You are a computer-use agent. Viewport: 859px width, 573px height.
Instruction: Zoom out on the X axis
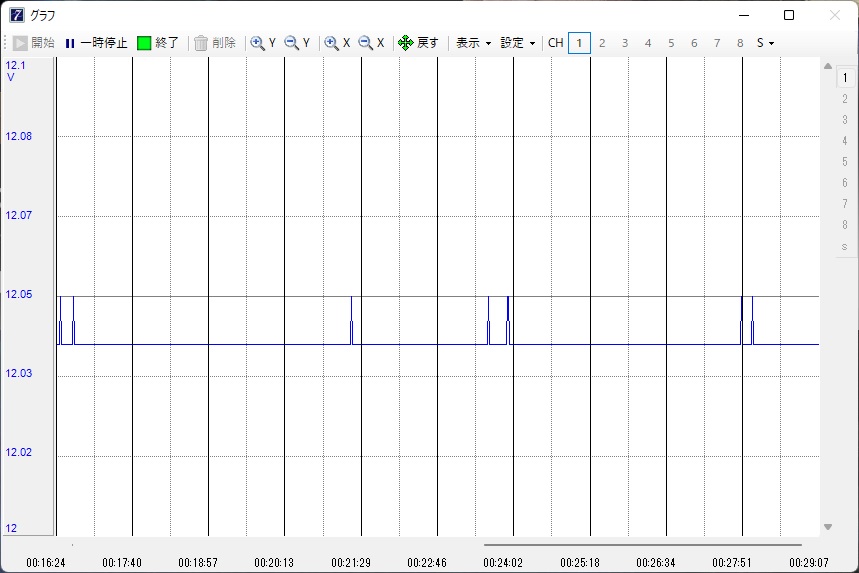372,43
